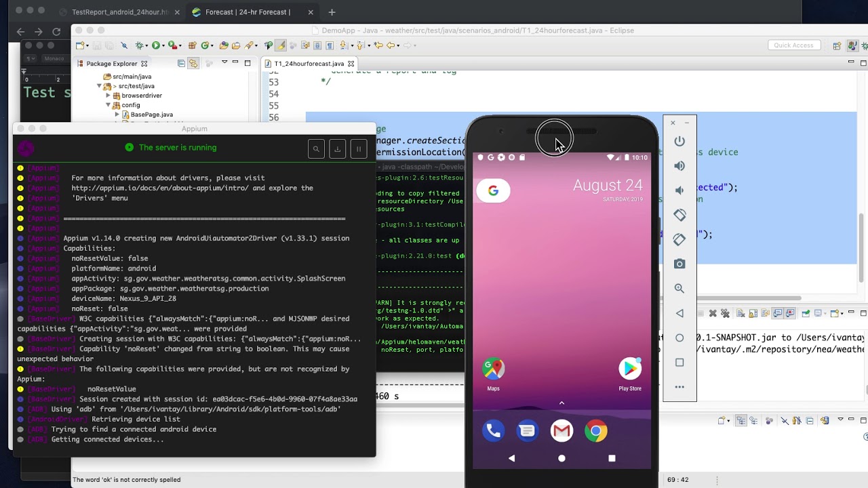
Task: Click emulator sidebar Back triangle
Action: [679, 313]
